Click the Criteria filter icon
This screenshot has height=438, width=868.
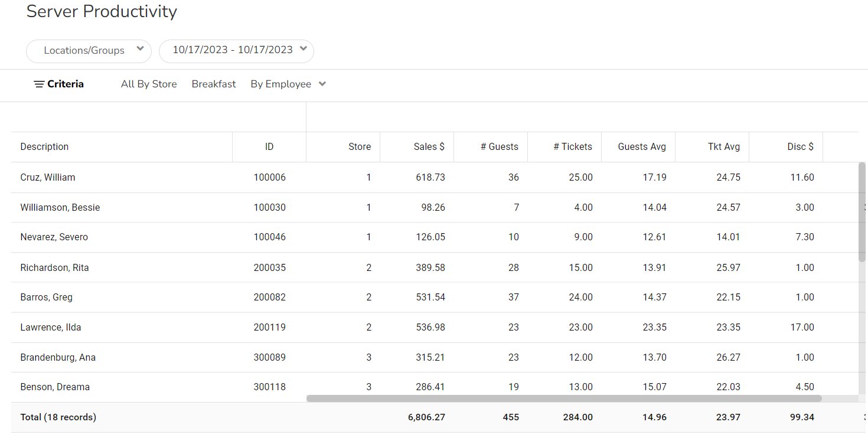coord(39,84)
